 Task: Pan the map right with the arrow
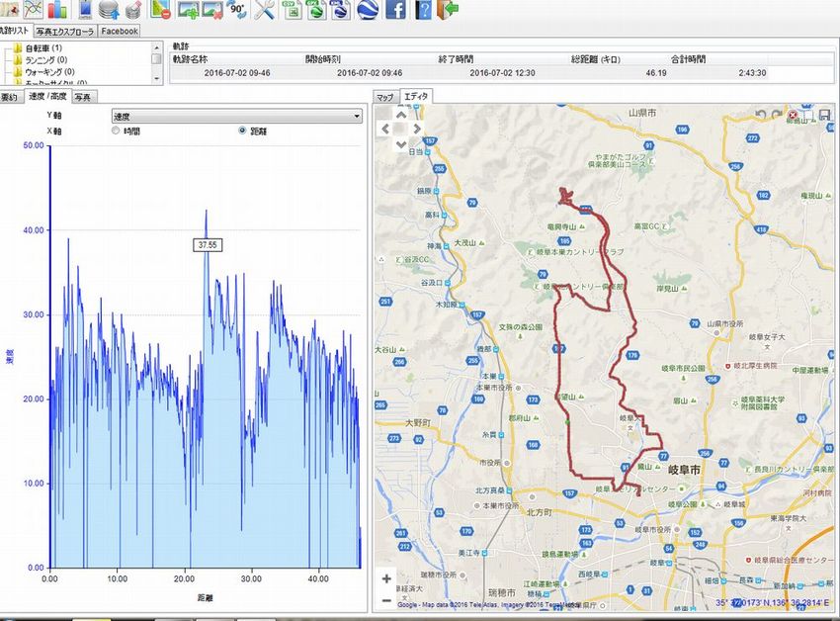tap(417, 129)
